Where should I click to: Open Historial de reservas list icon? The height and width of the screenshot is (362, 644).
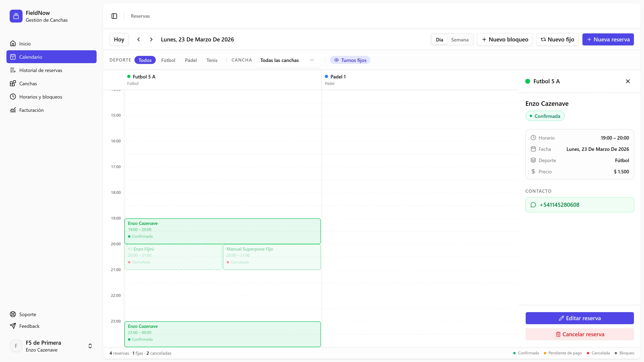point(13,70)
